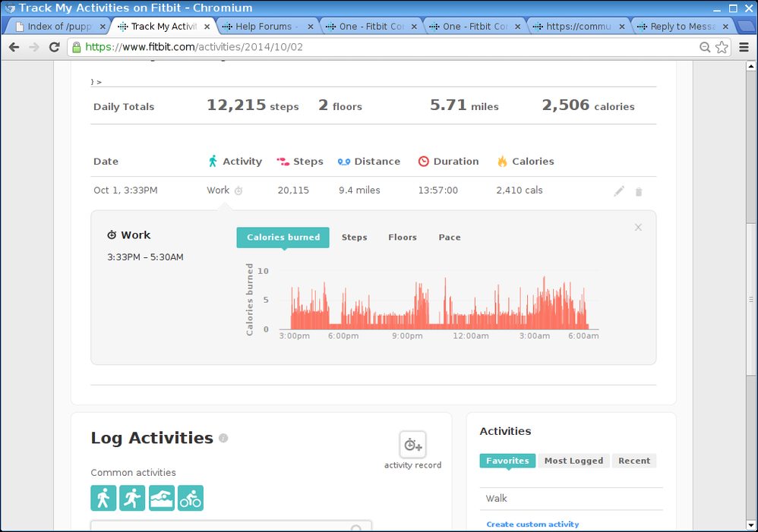Click the Work activity name in table
This screenshot has width=758, height=532.
tap(218, 190)
